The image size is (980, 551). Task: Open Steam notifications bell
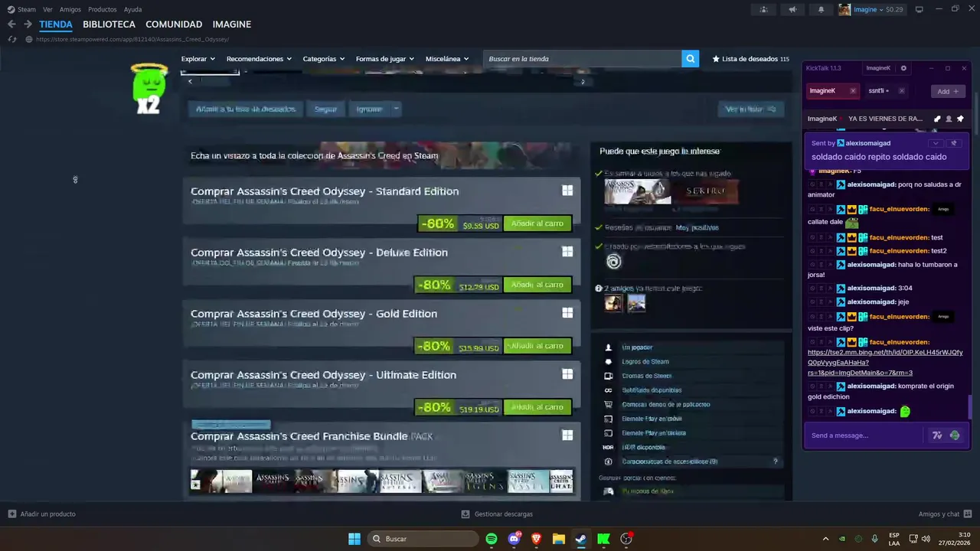(822, 9)
